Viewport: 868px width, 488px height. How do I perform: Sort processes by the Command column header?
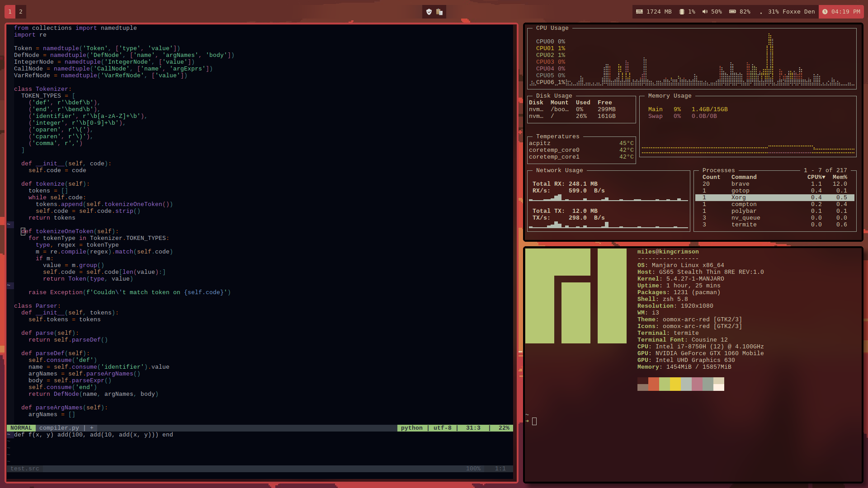coord(744,177)
